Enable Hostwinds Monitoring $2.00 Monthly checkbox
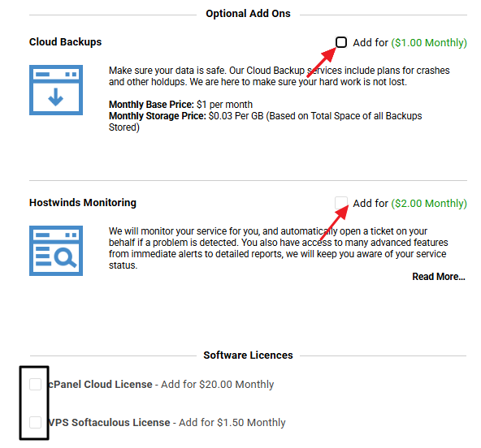The width and height of the screenshot is (481, 448). [x=340, y=203]
